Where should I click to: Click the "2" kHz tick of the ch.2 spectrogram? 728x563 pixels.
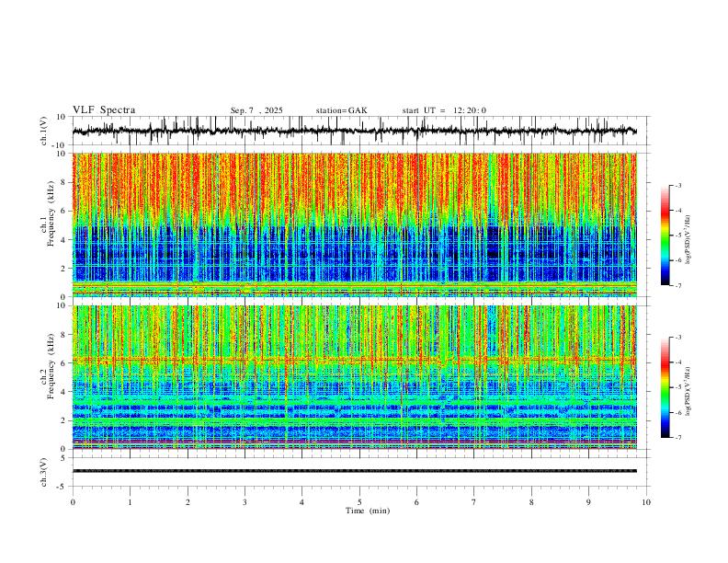point(64,420)
